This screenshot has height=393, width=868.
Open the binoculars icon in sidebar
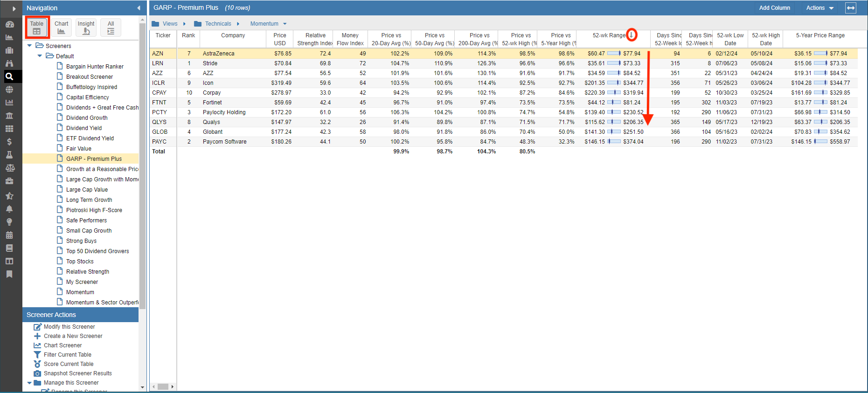coord(9,63)
